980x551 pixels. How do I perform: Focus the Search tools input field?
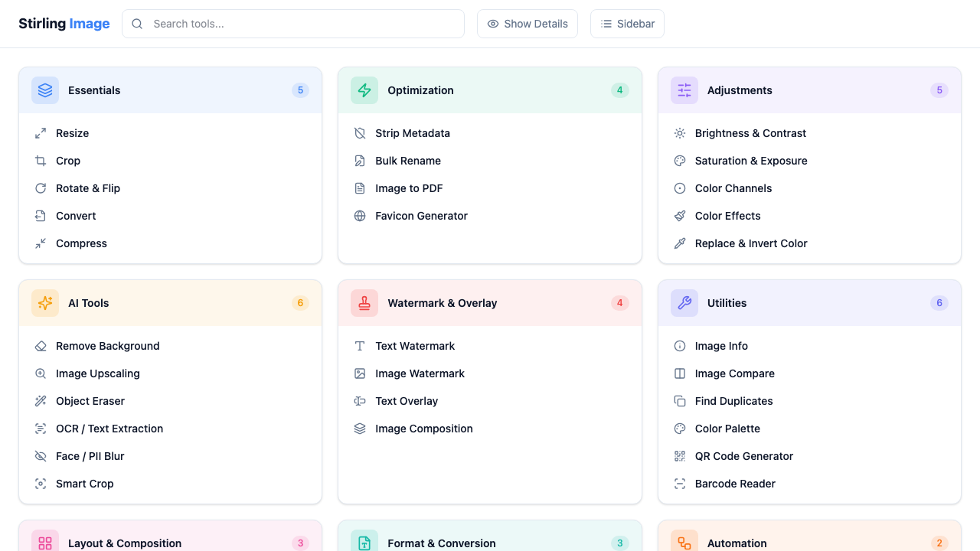pos(293,24)
